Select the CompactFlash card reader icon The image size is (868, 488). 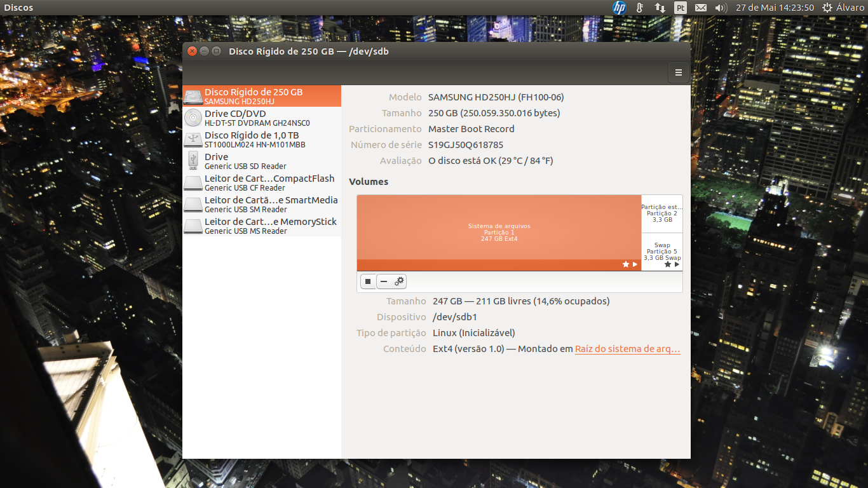point(193,183)
